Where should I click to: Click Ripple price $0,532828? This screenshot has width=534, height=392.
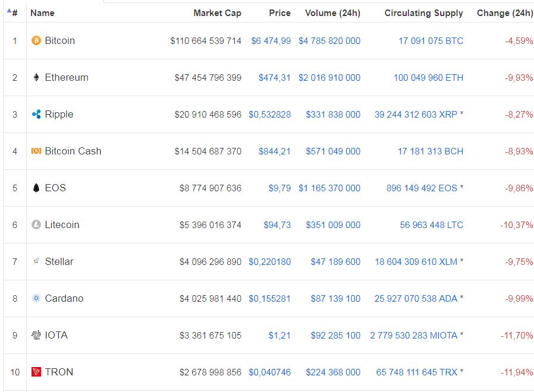point(270,115)
